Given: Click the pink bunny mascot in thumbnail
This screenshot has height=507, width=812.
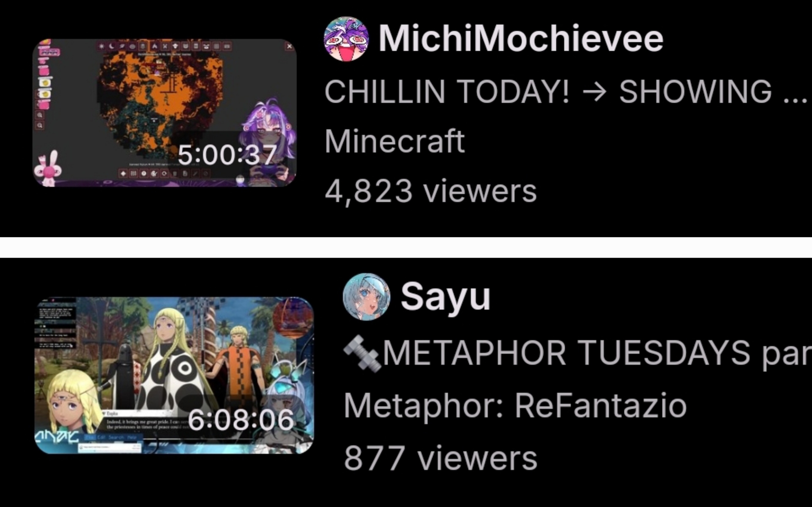Looking at the screenshot, I should 48,169.
